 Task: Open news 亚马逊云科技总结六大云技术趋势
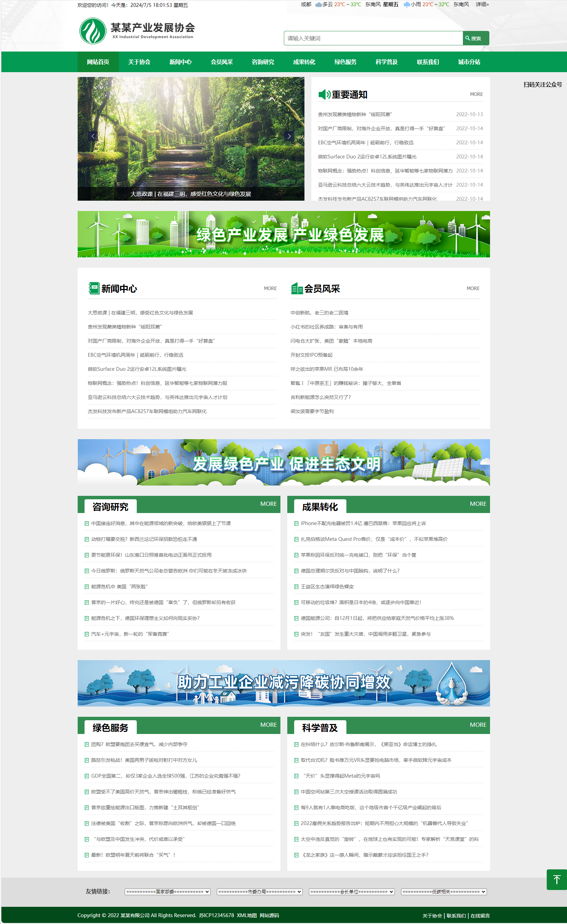157,397
